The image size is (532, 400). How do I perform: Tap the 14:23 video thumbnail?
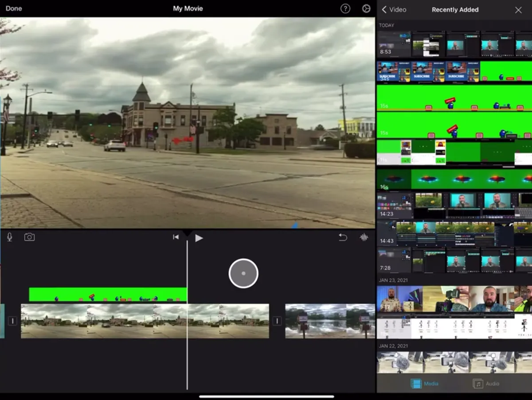click(394, 205)
